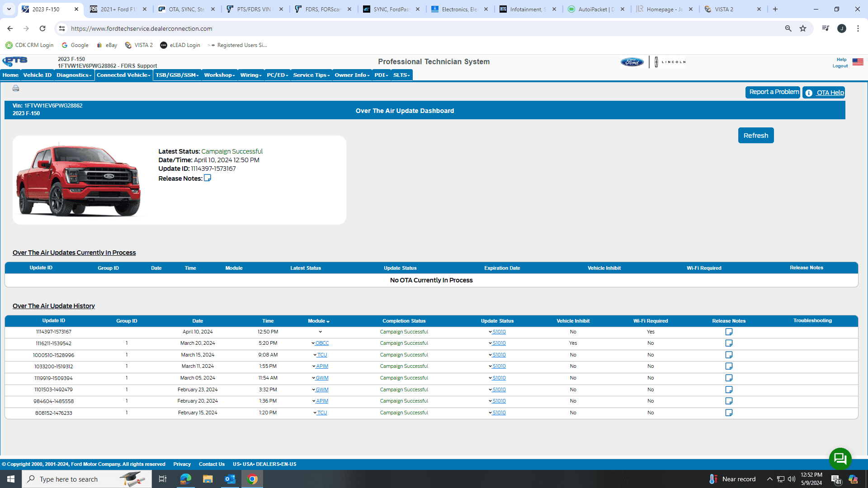Screen dimensions: 868x488
Task: Click the Refresh button
Action: coord(756,136)
